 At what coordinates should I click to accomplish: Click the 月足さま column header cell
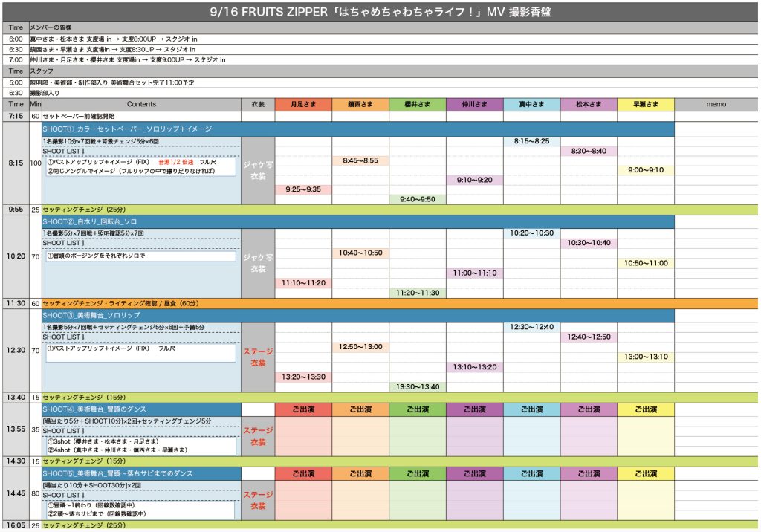(303, 105)
